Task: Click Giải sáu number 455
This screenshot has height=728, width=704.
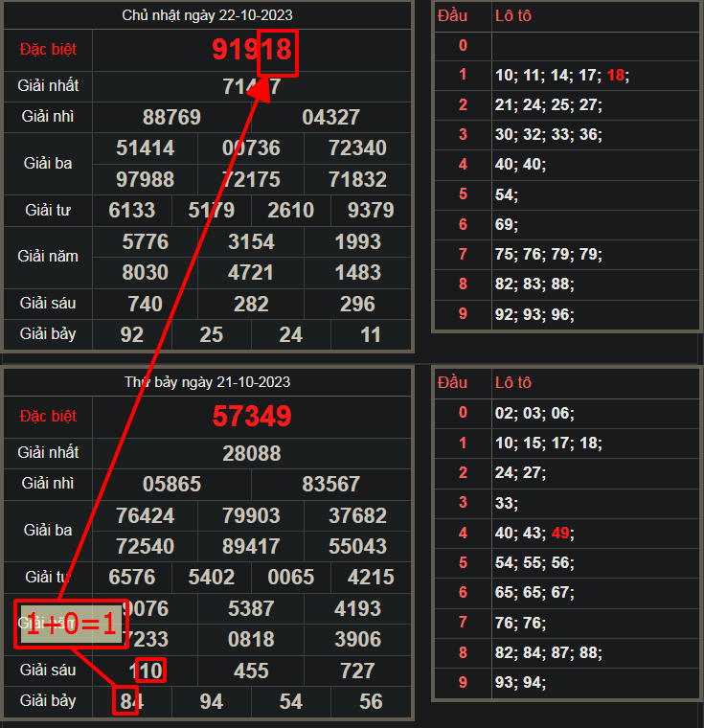Action: coord(252,671)
